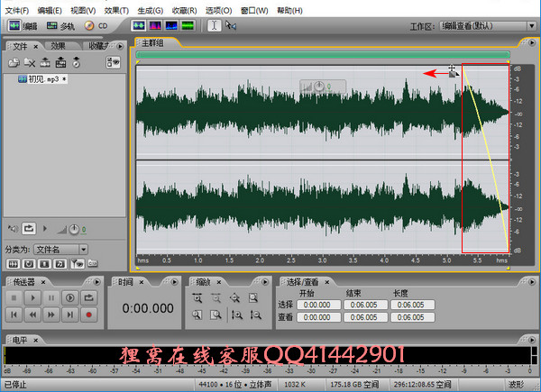
Task: Select the spectral pan display icon
Action: pos(171,25)
